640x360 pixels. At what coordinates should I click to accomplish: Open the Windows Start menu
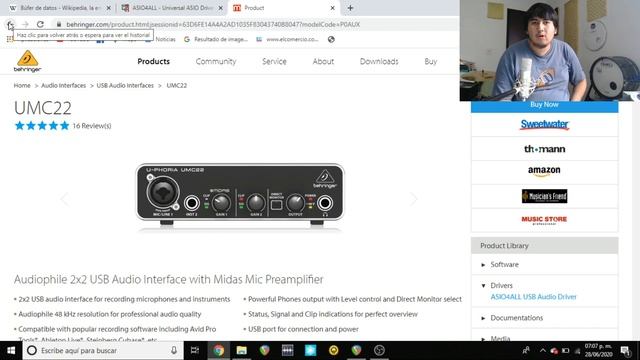pos(11,350)
